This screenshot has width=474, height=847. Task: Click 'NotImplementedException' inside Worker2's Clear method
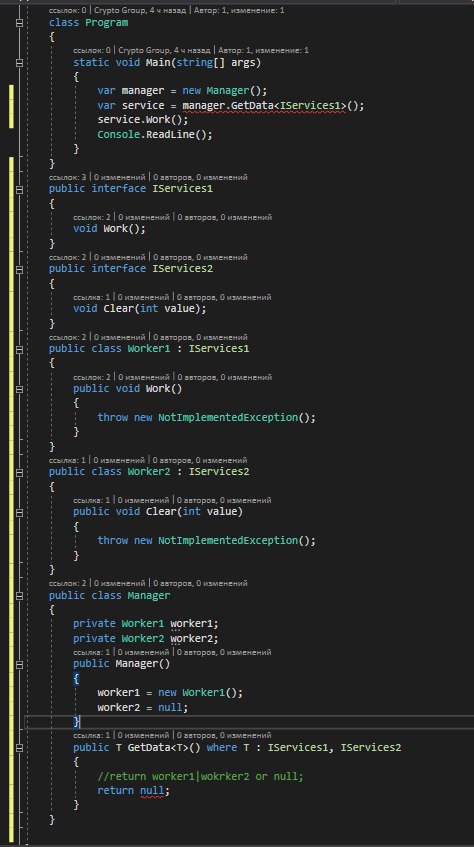tap(228, 540)
